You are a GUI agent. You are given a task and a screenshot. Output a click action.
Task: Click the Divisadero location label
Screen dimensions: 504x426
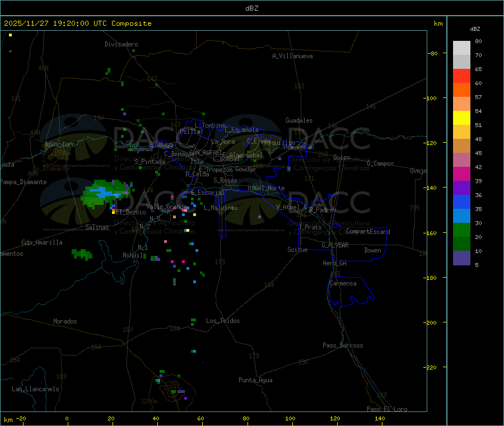[121, 44]
